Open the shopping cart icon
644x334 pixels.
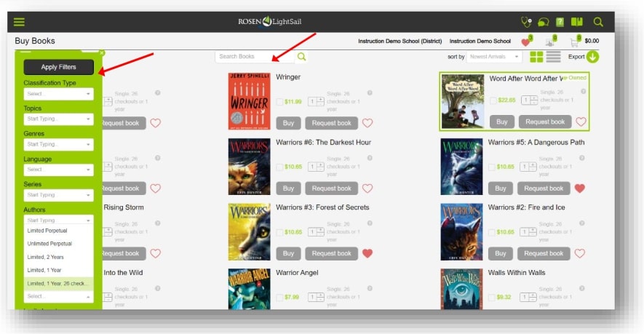coord(574,42)
